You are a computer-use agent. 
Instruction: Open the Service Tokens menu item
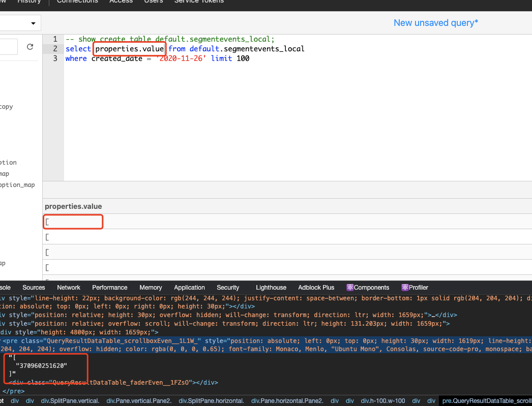198,2
